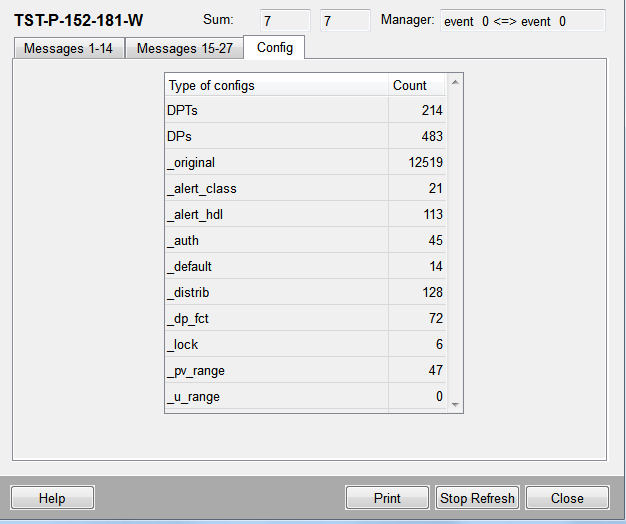
Task: Click the Manager event status field
Action: click(522, 21)
